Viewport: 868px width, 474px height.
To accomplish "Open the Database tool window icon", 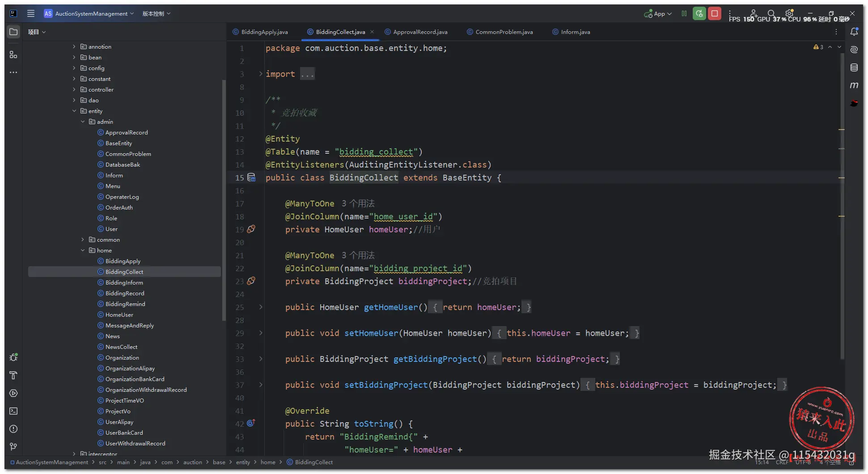I will coord(854,67).
